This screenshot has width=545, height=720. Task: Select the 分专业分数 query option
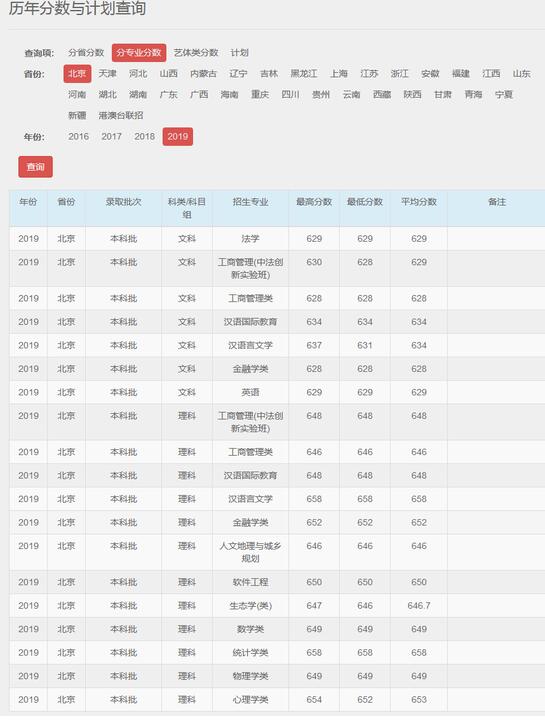pos(139,53)
